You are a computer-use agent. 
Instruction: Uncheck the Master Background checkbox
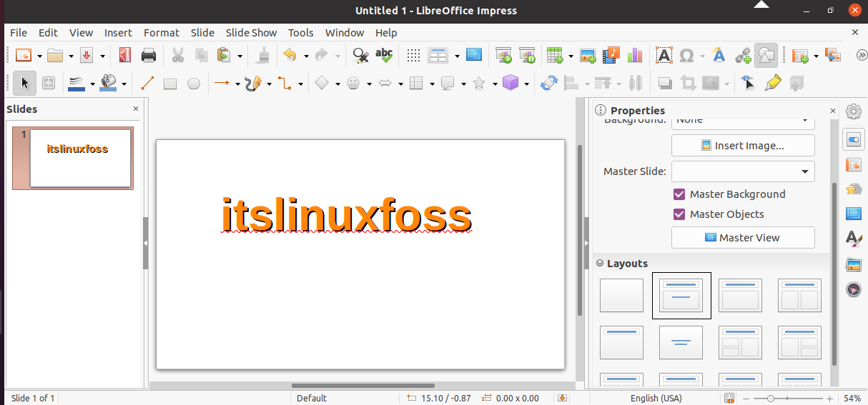click(x=680, y=194)
